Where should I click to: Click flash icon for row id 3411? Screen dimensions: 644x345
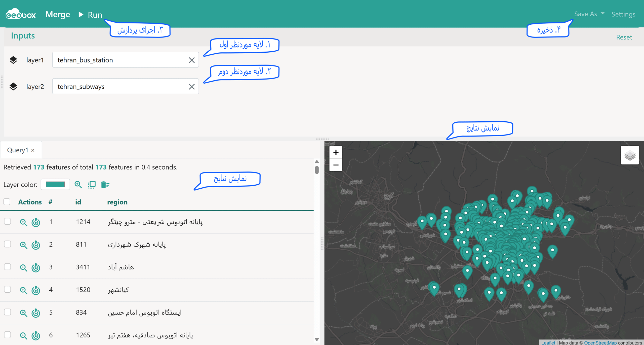36,267
